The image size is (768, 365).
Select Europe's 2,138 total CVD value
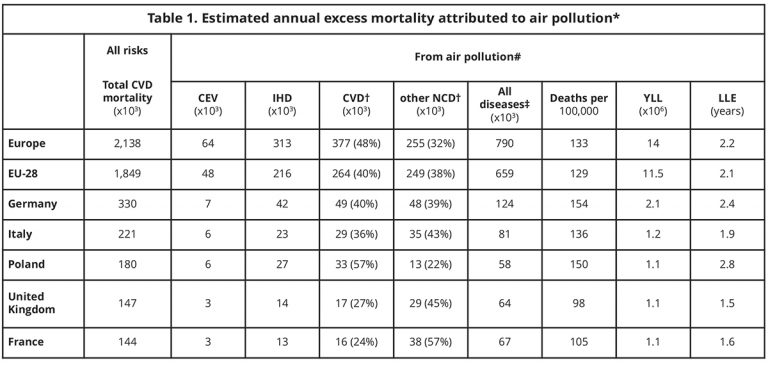(127, 144)
